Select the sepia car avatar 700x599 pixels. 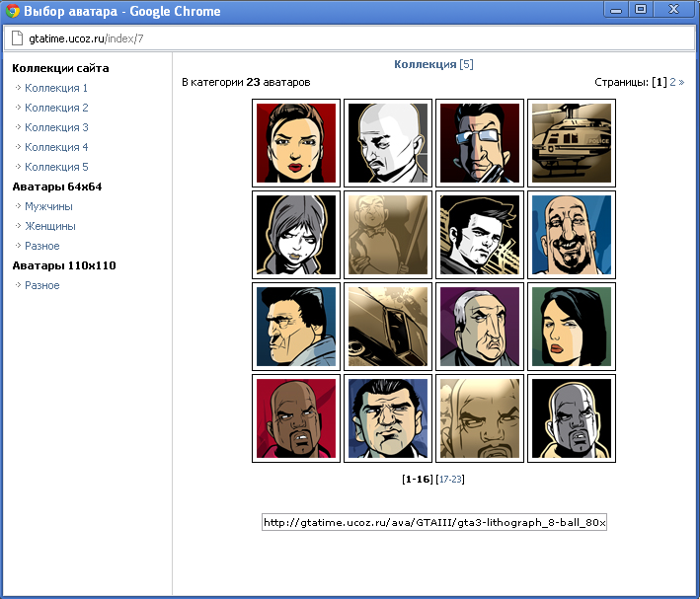pos(388,327)
